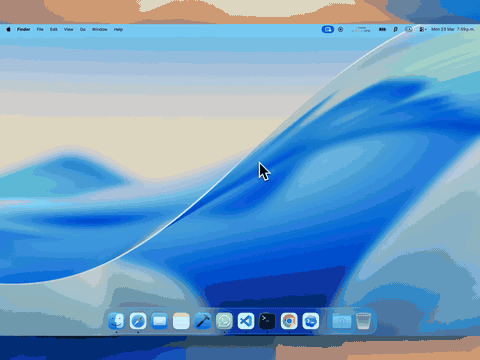Open the Window menu
The width and height of the screenshot is (480, 360).
click(x=100, y=29)
